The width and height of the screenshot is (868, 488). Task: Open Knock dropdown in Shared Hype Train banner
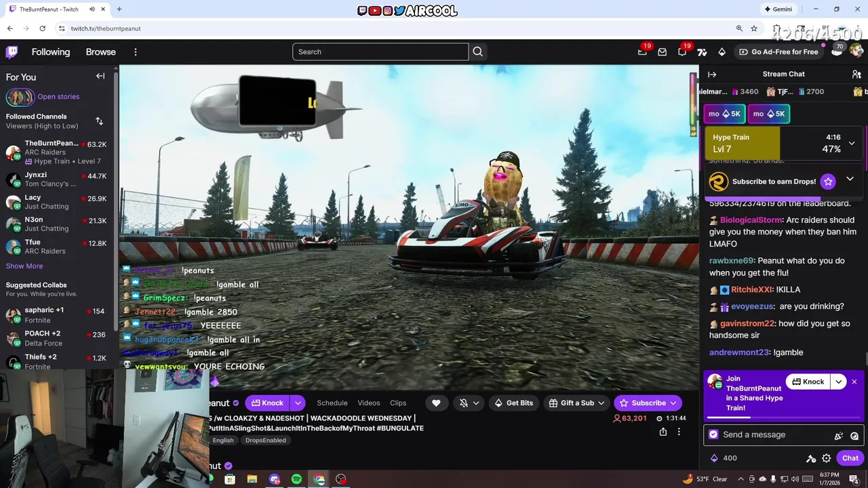coord(839,382)
